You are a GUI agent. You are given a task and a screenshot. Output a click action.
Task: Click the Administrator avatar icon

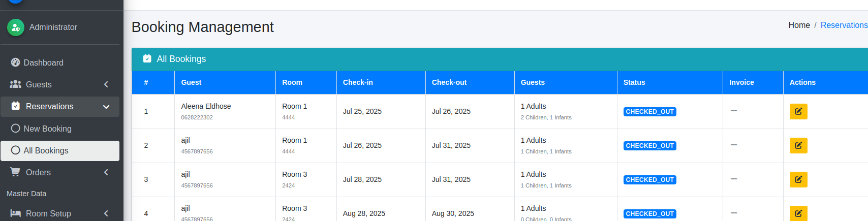[x=16, y=27]
